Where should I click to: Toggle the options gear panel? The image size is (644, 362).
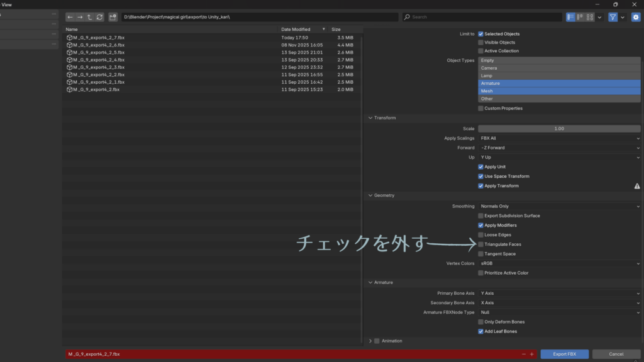(634, 17)
